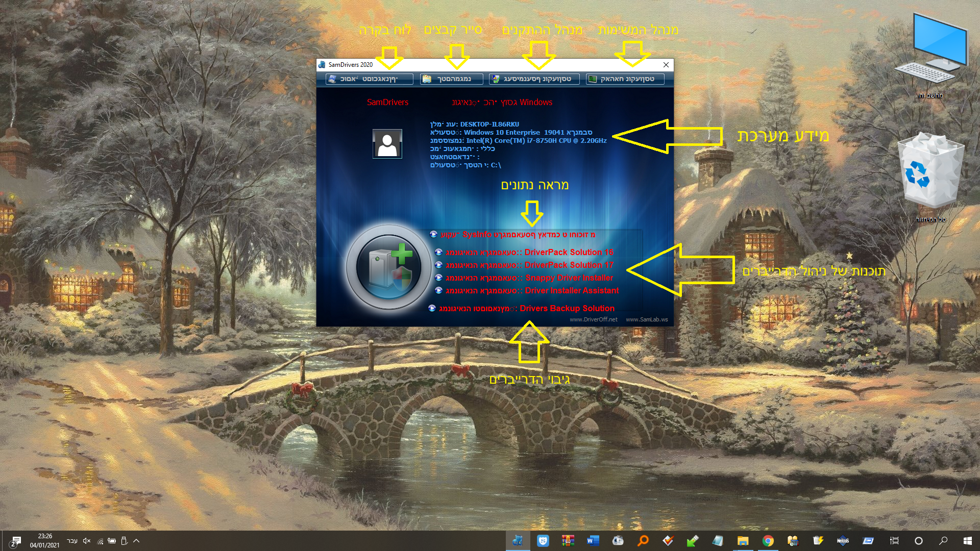Select the This PC desktop icon

pos(931,56)
